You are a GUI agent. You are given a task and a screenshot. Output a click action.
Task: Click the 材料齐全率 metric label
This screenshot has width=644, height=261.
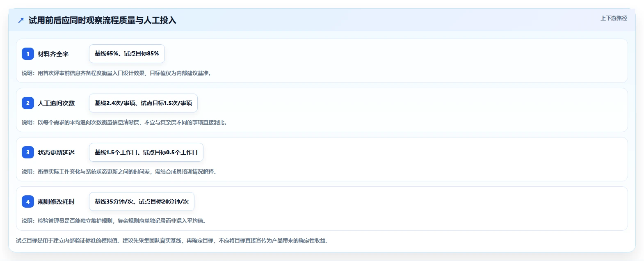(x=53, y=54)
